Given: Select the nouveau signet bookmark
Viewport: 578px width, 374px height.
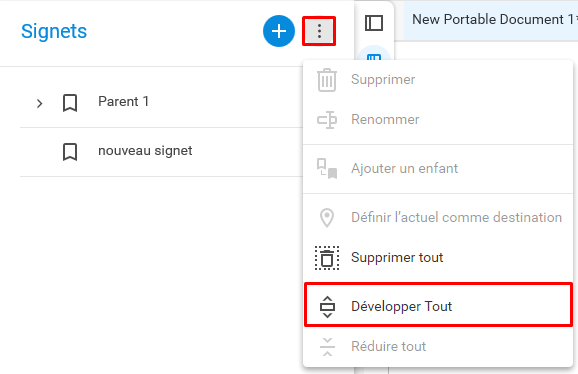Looking at the screenshot, I should coord(161,152).
